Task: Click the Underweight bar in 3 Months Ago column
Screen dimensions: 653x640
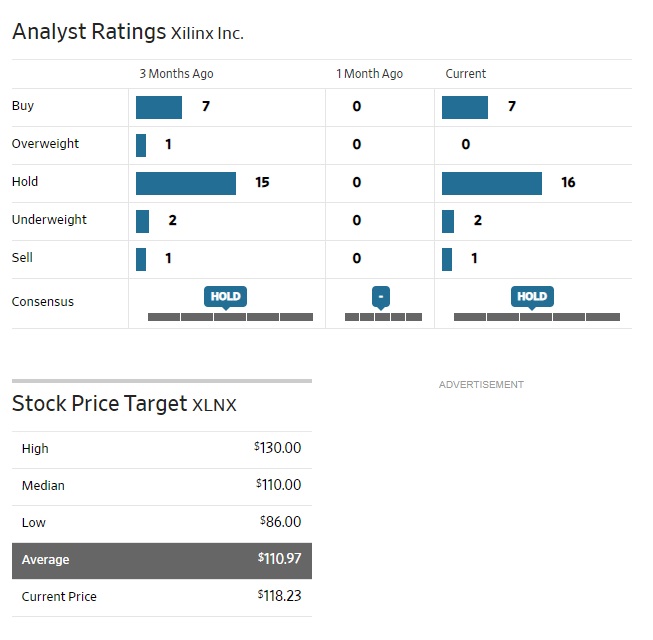Action: 143,221
